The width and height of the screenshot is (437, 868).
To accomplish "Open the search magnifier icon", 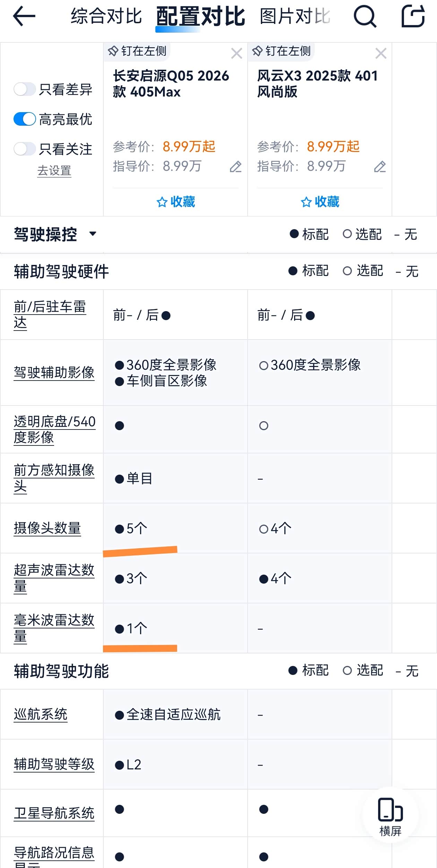I will (365, 16).
